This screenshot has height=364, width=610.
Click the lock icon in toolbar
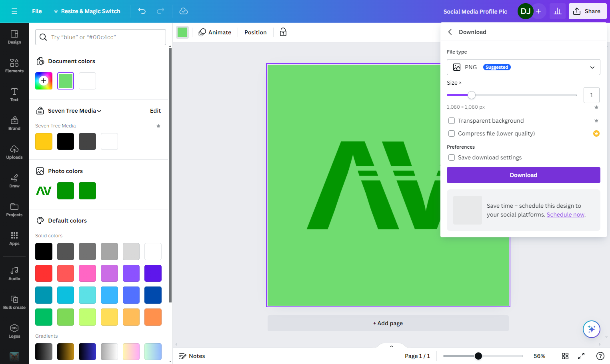(283, 32)
